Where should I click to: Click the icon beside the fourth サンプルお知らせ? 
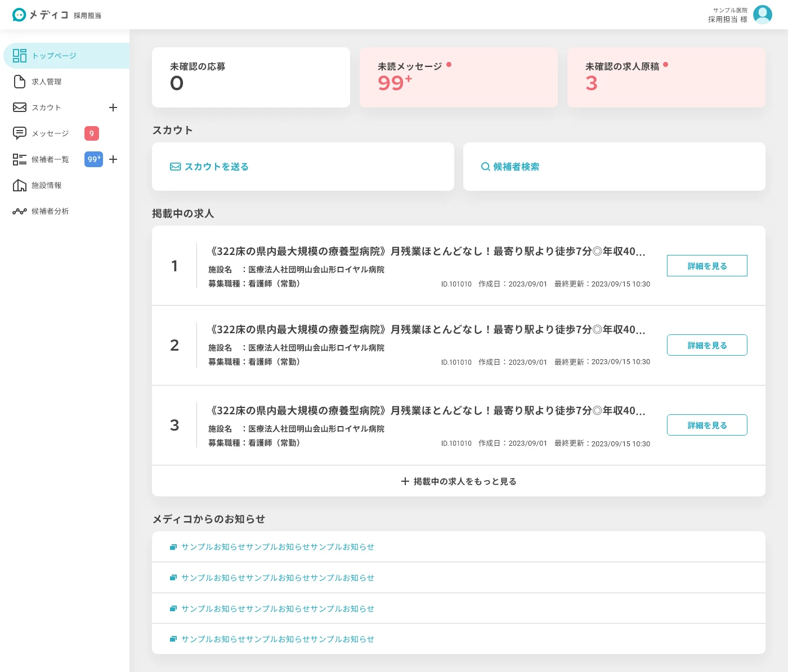173,639
